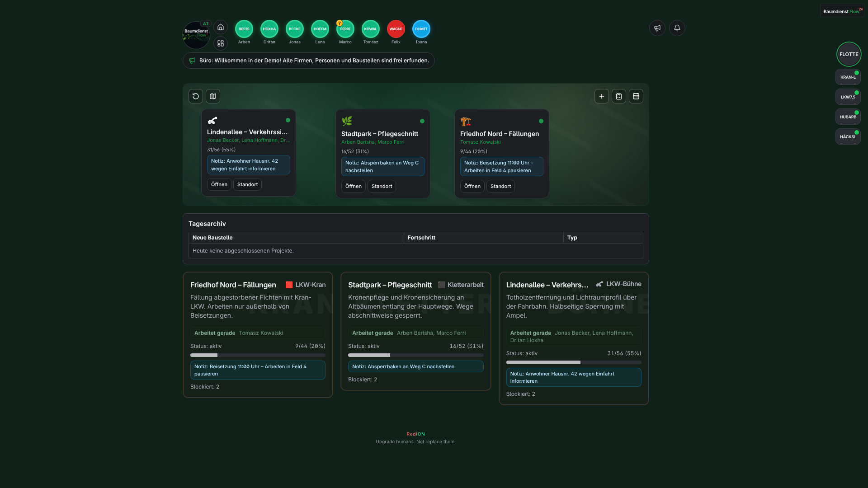Select the LKW7,5 vehicle chip
Screen dimensions: 868x488
point(848,97)
